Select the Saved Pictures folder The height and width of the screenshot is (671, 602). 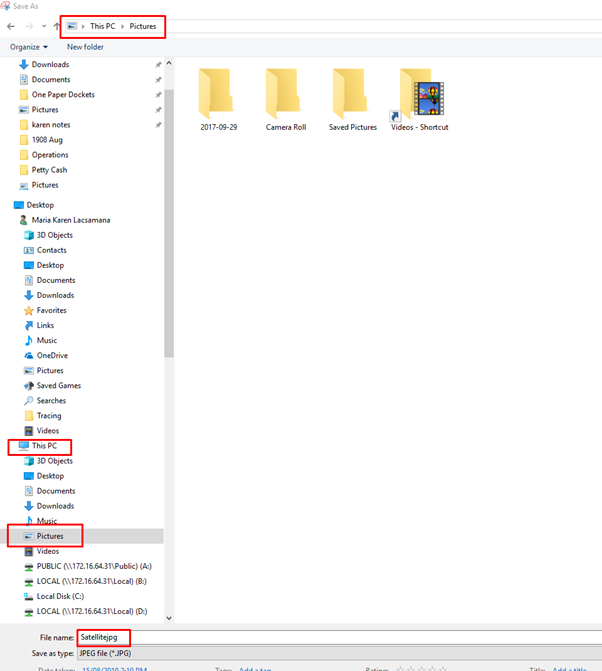(353, 100)
